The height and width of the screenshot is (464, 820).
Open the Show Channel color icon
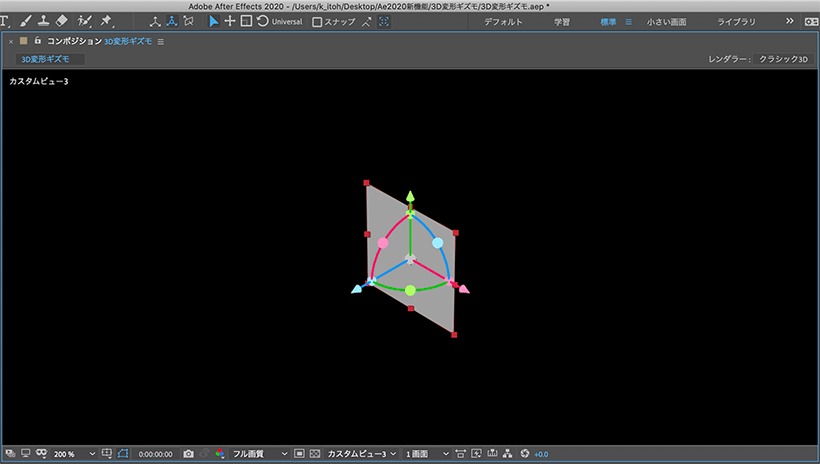[220, 454]
